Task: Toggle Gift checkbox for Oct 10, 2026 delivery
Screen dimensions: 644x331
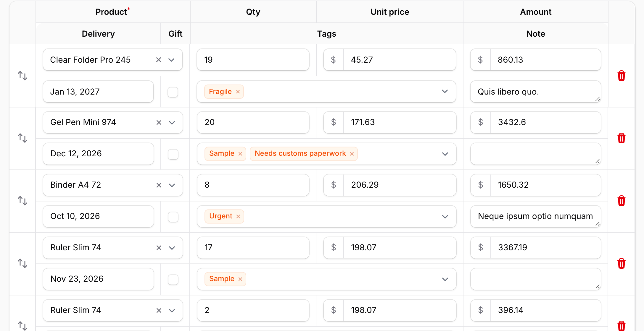Action: (173, 217)
